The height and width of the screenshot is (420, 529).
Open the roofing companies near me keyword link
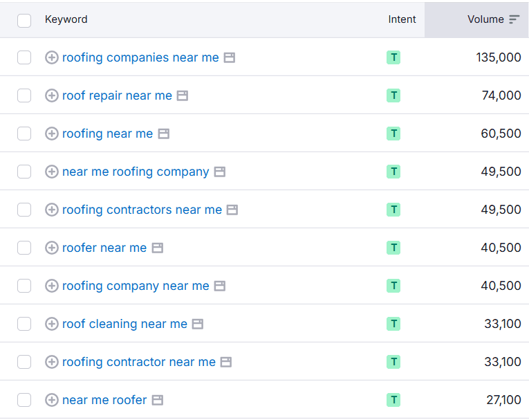[140, 57]
